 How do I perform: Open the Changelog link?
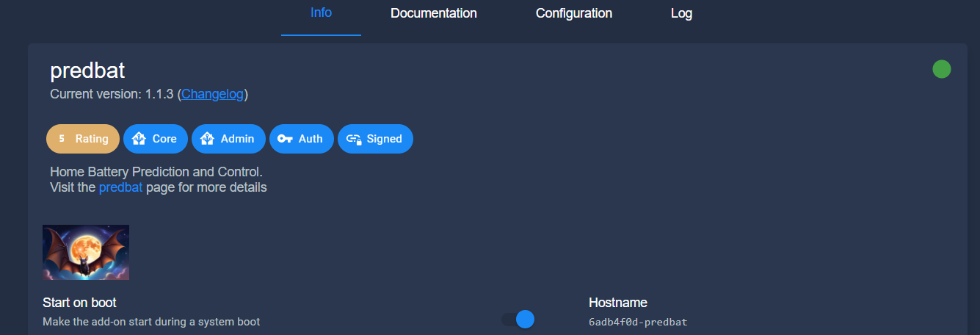pos(213,94)
